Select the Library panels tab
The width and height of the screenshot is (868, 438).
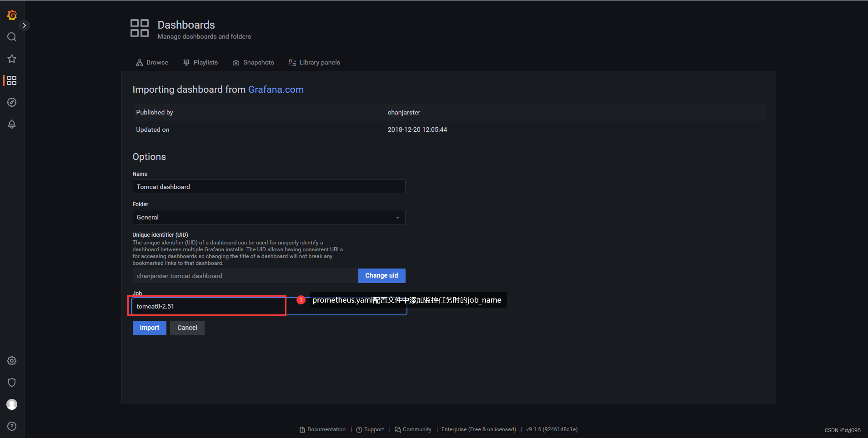tap(314, 62)
